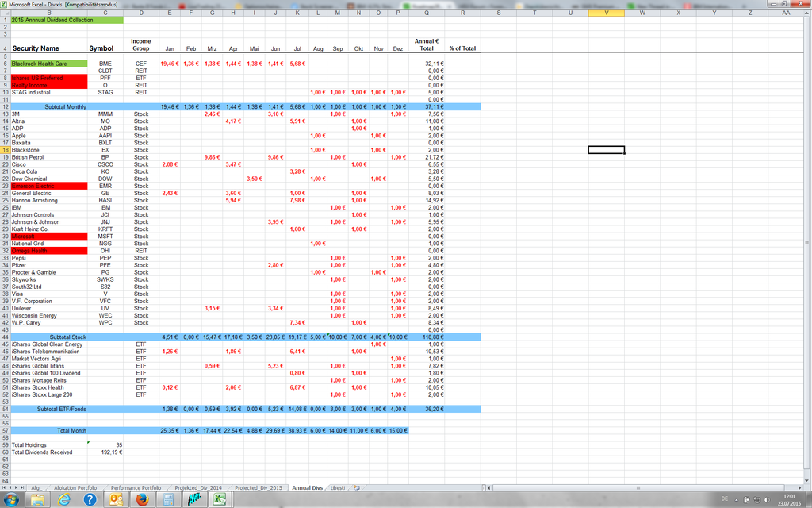Click the Excel icon in the title bar
This screenshot has width=812, height=508.
coord(4,4)
